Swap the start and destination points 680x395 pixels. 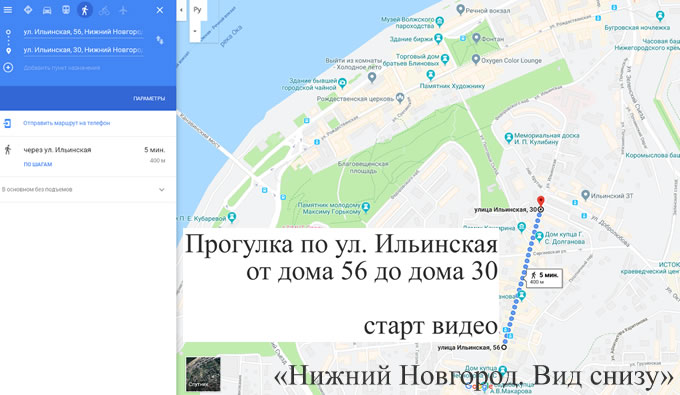[160, 40]
